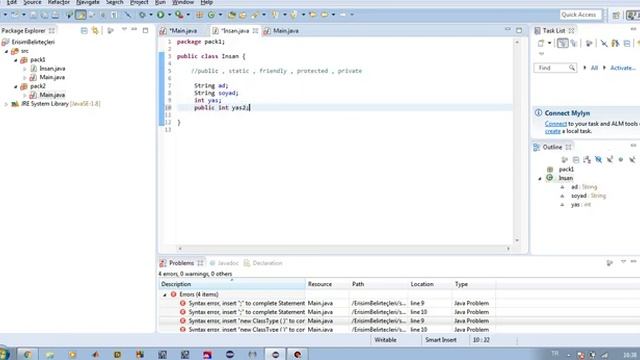
Task: Open the Navigate menu
Action: point(88,2)
